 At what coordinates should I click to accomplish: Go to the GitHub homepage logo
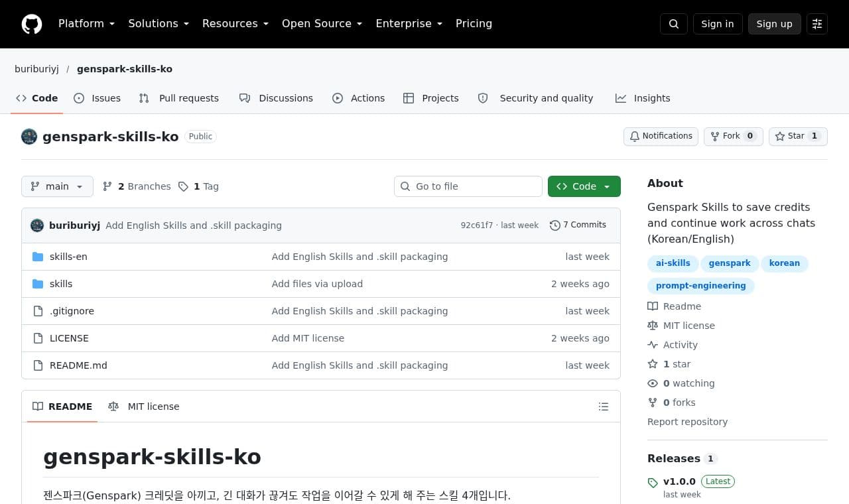[32, 24]
